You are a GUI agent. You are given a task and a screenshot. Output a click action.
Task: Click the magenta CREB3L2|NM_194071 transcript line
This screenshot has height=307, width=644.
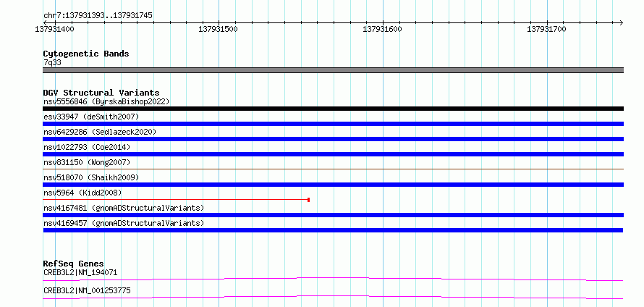click(x=333, y=279)
